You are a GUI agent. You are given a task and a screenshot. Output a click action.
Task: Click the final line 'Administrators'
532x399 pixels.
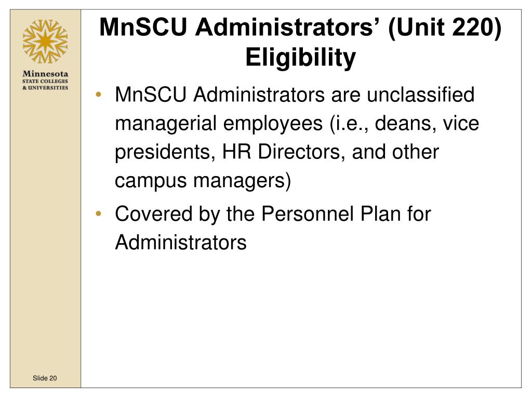(181, 243)
